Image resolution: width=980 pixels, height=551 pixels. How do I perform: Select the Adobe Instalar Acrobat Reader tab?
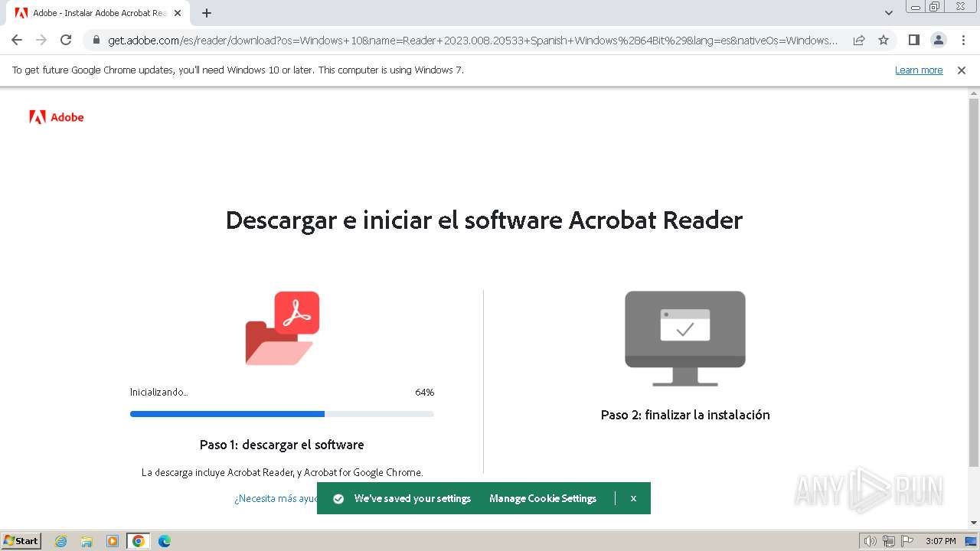coord(98,13)
